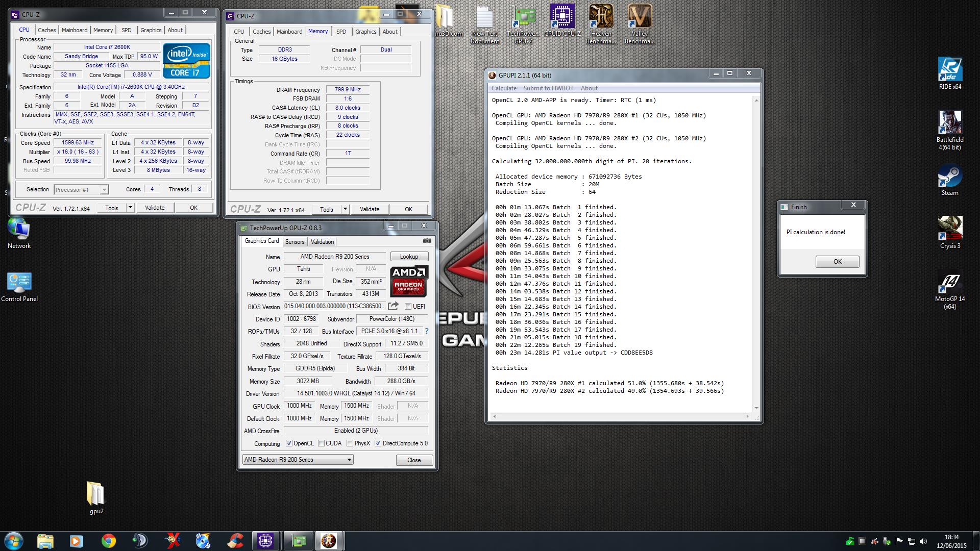Open the Graphics tab in CPU-Z Memory window
The height and width of the screenshot is (551, 980).
pyautogui.click(x=365, y=32)
